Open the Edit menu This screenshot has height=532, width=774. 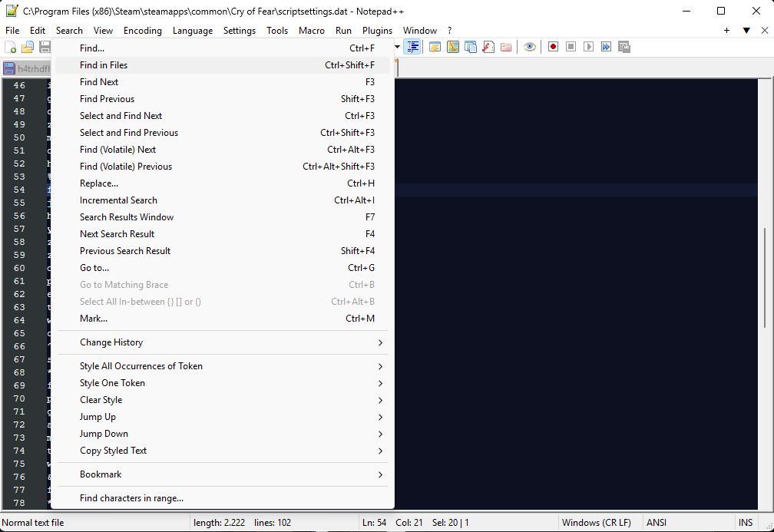coord(38,31)
